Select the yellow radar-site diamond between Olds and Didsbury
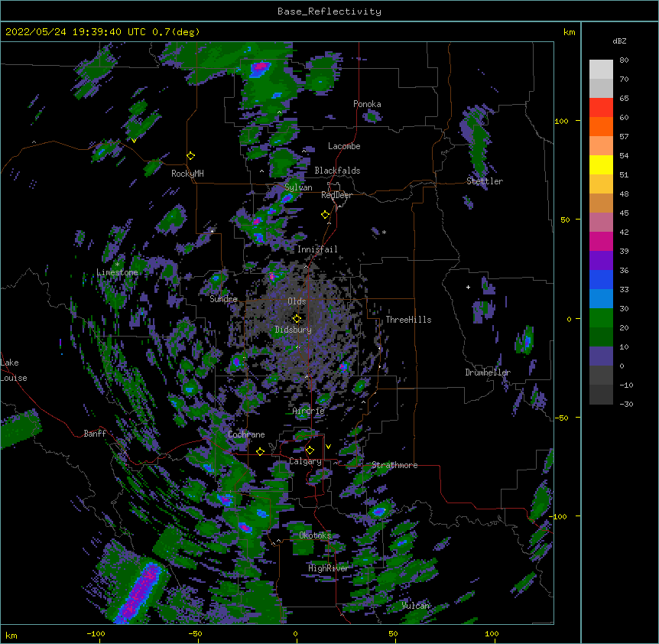This screenshot has width=659, height=644. coord(297,318)
